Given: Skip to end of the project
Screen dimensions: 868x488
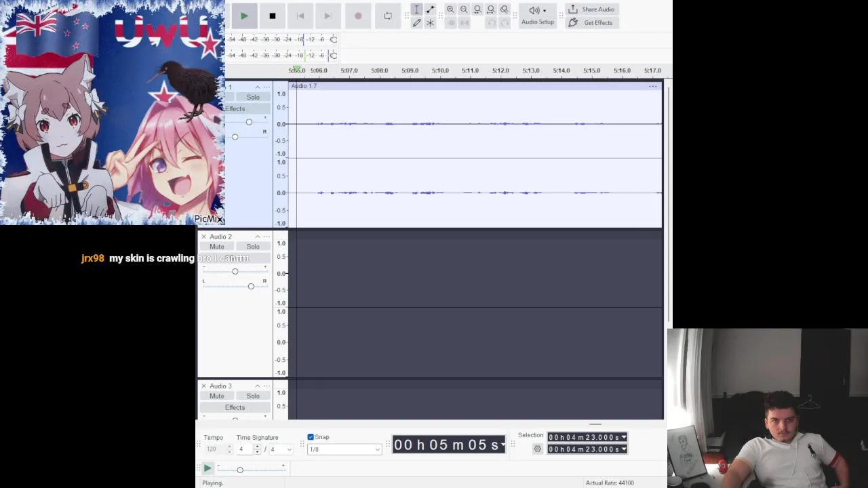Looking at the screenshot, I should coord(328,16).
